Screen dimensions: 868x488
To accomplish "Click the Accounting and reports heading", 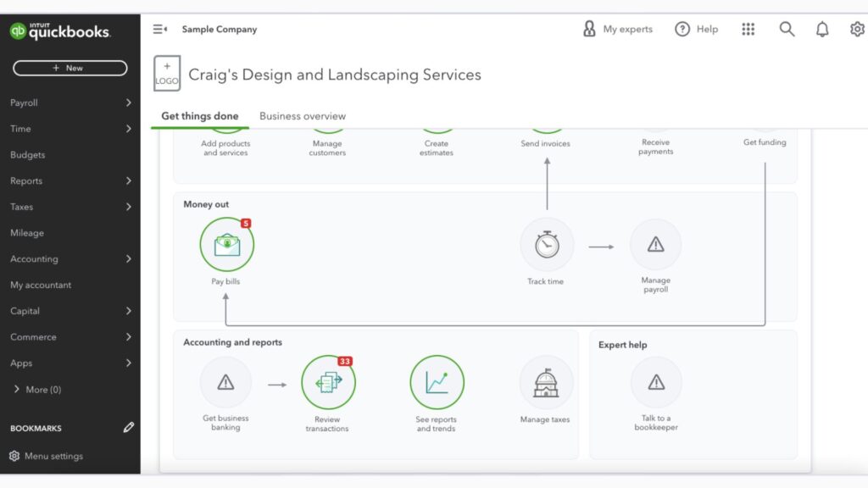I will pos(232,342).
